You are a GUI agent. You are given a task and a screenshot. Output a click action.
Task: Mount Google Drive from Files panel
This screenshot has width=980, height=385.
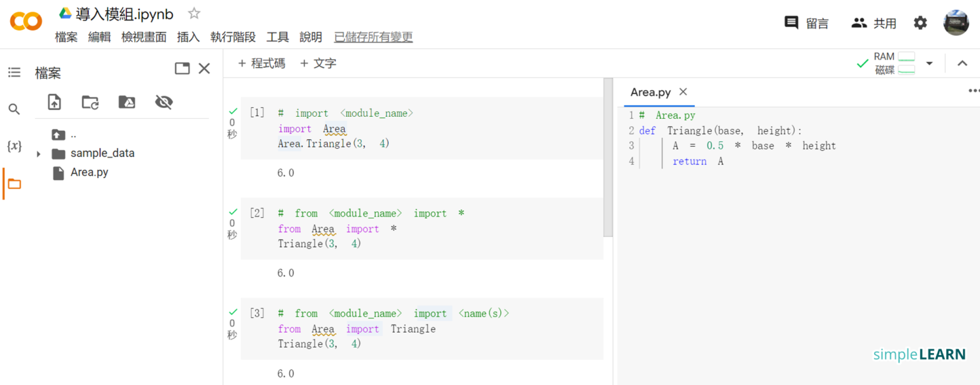[x=127, y=102]
